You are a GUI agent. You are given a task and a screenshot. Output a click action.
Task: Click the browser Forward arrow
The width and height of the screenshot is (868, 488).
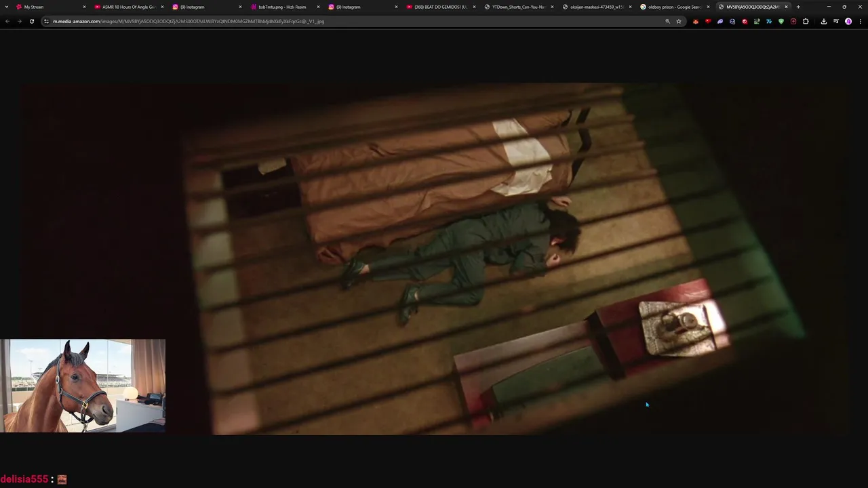[x=19, y=21]
